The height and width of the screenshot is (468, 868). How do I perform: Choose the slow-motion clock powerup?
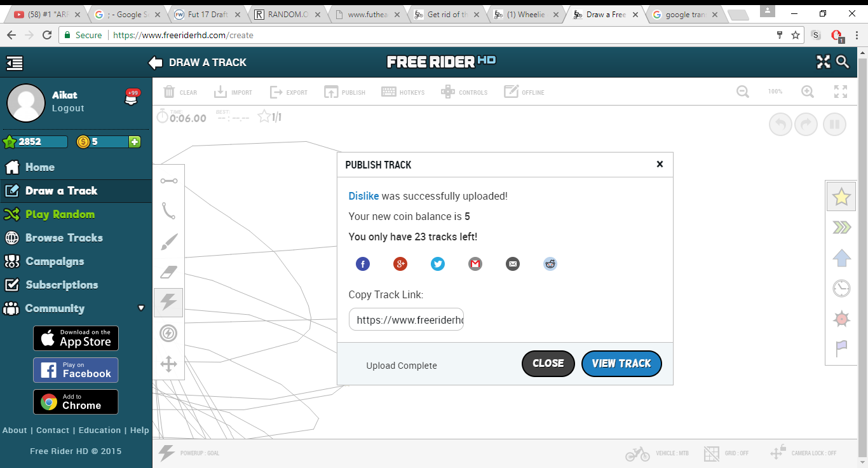[841, 289]
